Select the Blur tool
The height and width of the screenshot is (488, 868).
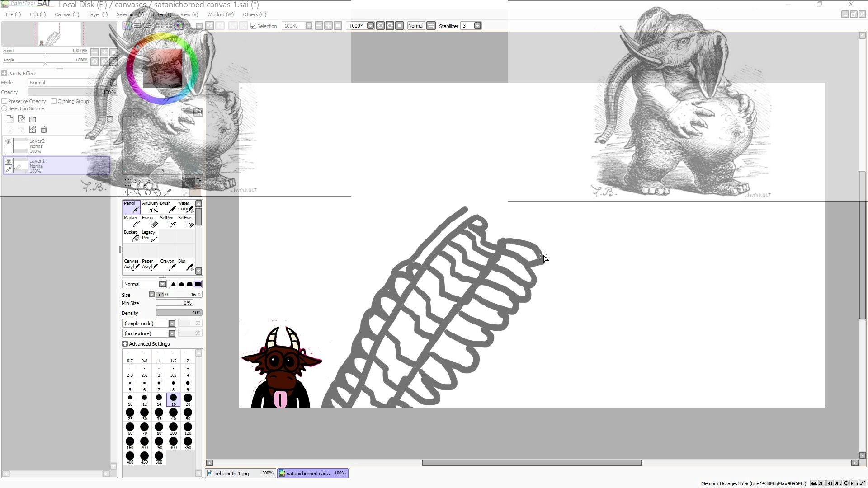point(186,264)
